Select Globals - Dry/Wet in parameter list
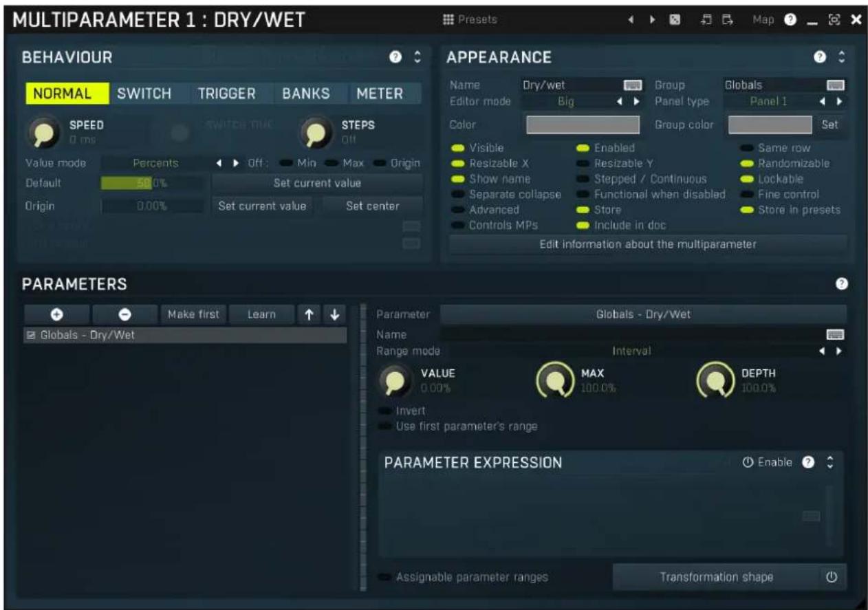 pos(186,336)
